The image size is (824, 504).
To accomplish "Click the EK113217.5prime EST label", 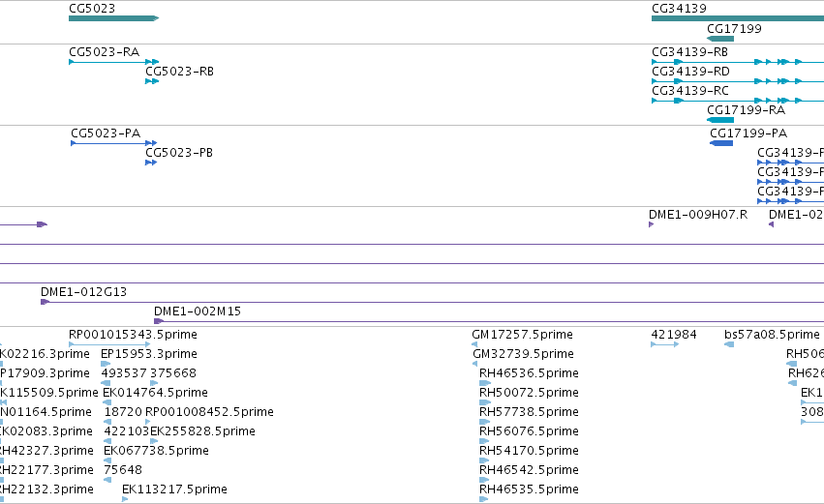I will coord(174,489).
